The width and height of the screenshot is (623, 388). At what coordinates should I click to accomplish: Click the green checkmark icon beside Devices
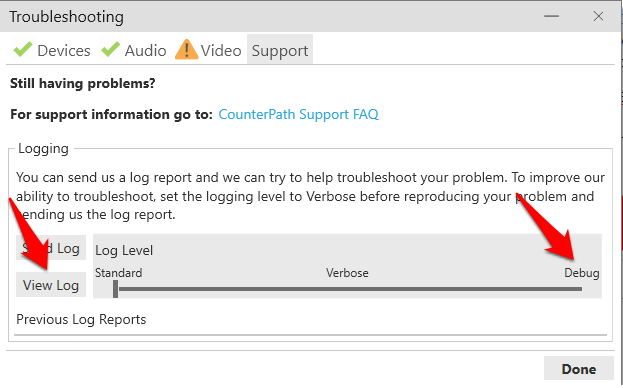pyautogui.click(x=23, y=49)
